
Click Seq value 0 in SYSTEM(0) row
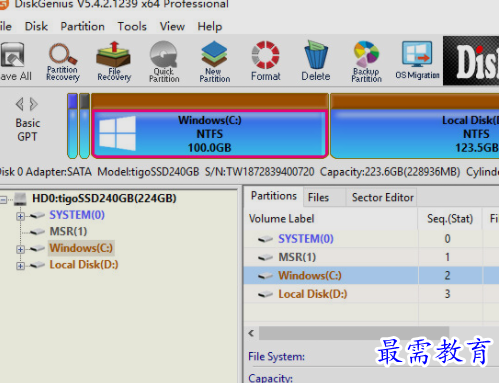click(447, 239)
